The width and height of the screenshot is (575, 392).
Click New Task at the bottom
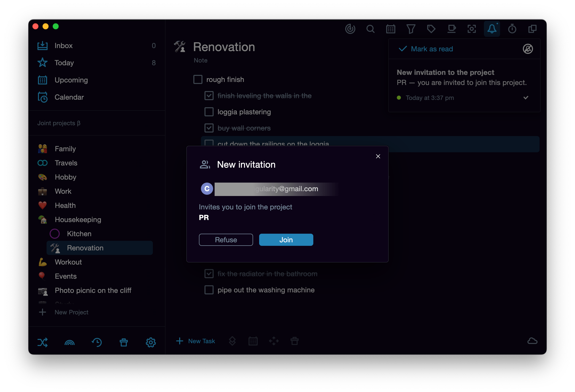point(195,341)
